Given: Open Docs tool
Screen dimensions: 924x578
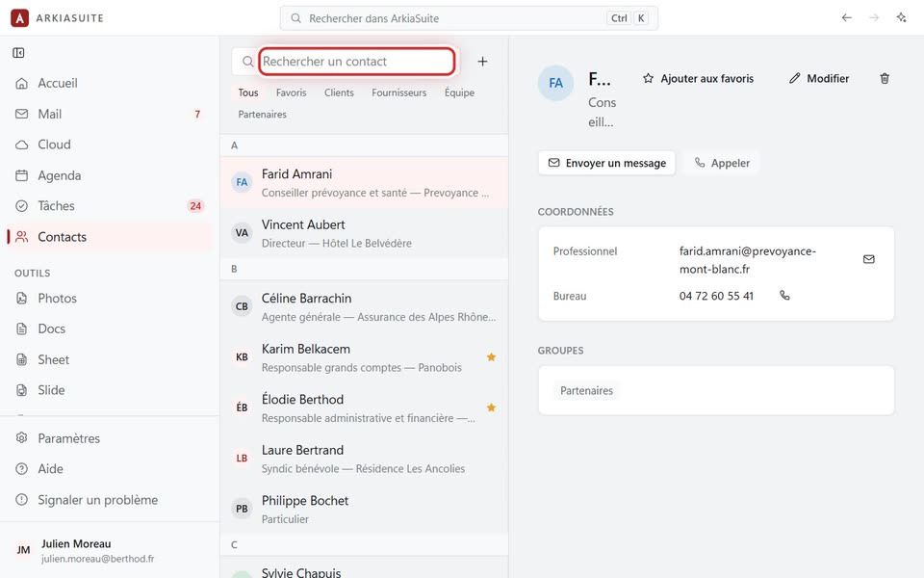Looking at the screenshot, I should (110, 328).
